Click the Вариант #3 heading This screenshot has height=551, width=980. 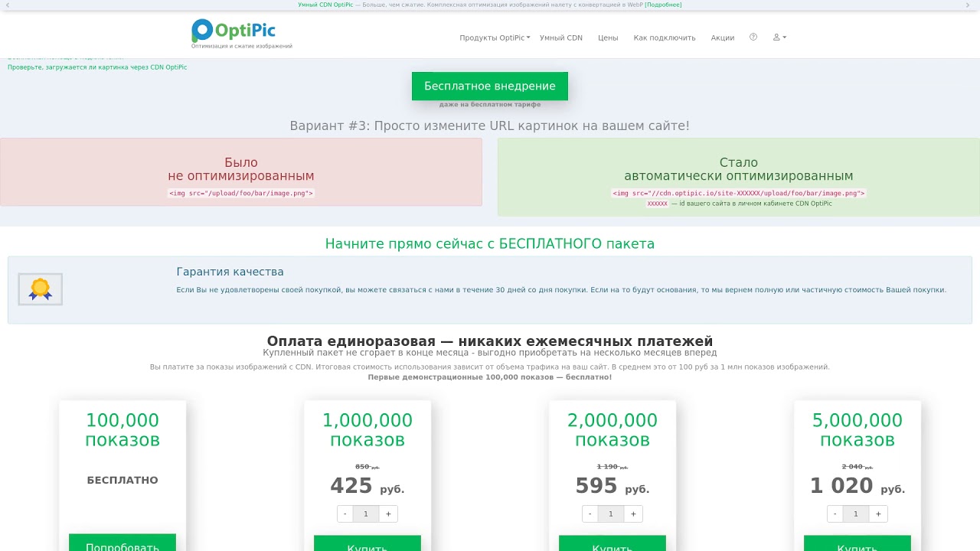coord(490,126)
